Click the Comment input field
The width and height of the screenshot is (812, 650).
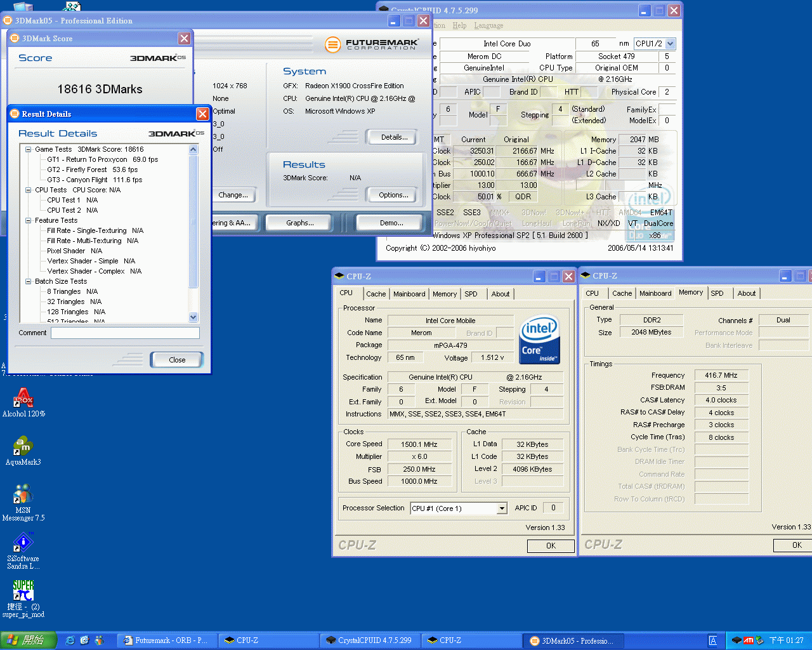coord(125,333)
